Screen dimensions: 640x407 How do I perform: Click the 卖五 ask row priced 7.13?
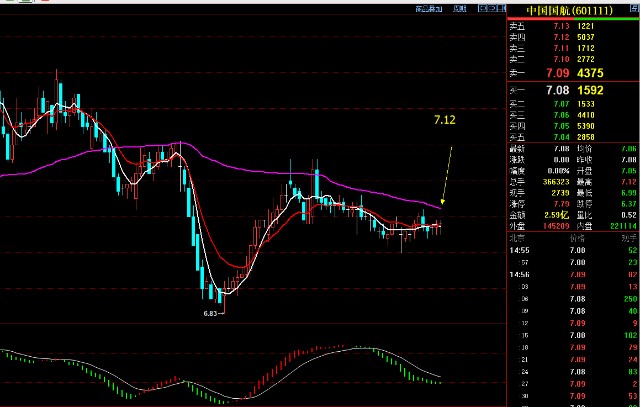(x=572, y=26)
